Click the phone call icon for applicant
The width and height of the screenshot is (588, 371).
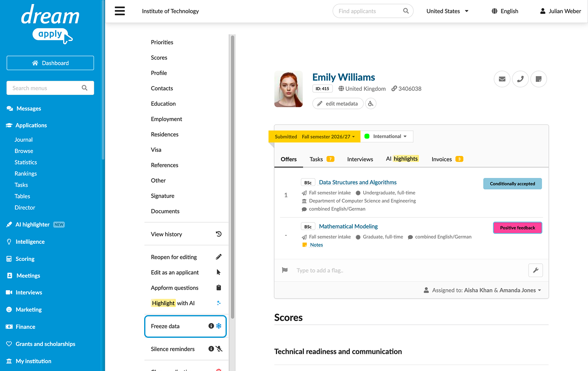[520, 79]
